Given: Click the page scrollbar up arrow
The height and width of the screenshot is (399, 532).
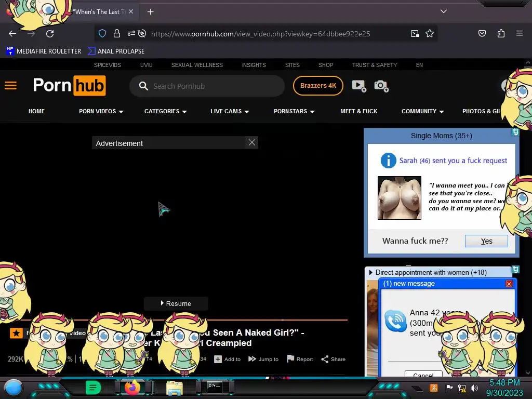Looking at the screenshot, I should coord(528,62).
